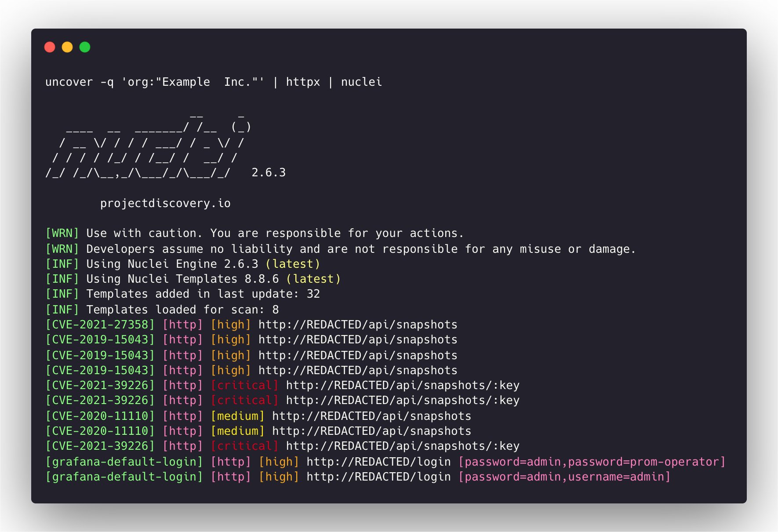Toggle the [http] protocol tag on grafana-default-login line
The height and width of the screenshot is (532, 778).
tap(230, 462)
